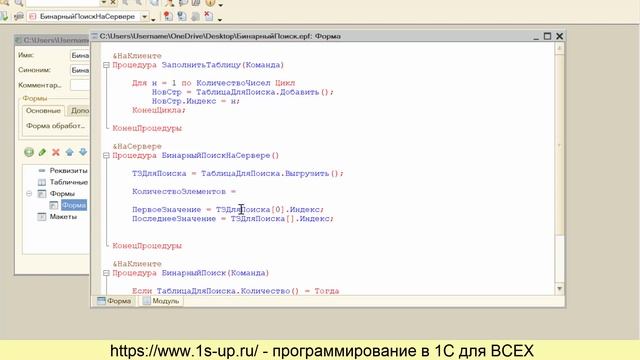Click the 'ПервоеЗначение = ТЗДляПоиска[0].Индекс;' line

tap(228, 210)
